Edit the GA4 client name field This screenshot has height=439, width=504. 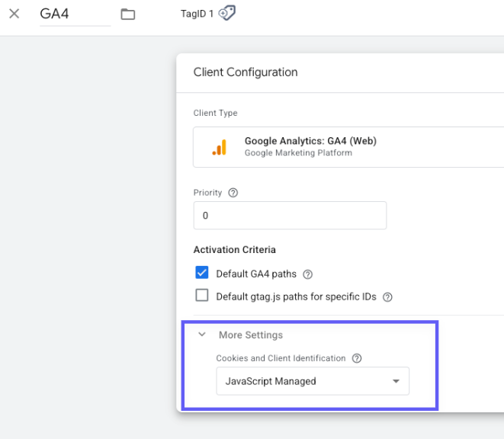point(75,14)
